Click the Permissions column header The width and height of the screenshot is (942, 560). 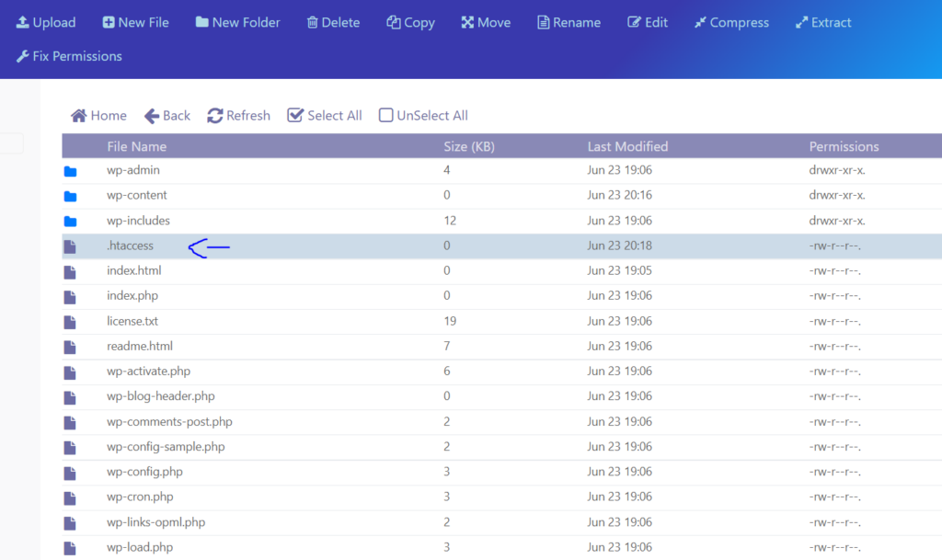pos(844,146)
